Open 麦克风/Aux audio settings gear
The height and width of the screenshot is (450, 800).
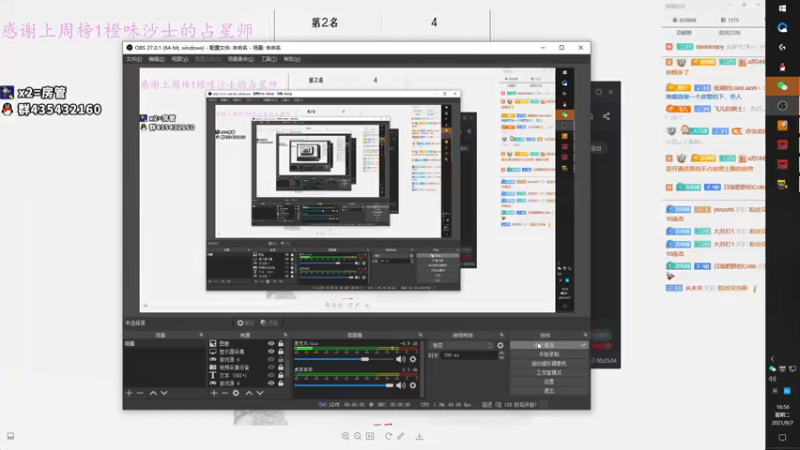click(x=413, y=359)
